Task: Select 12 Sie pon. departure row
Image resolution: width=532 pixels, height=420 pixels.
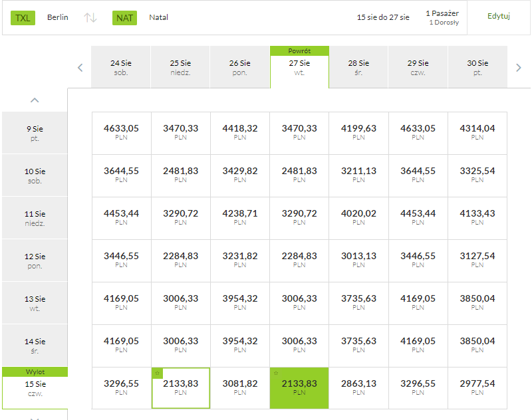Action: click(x=35, y=261)
